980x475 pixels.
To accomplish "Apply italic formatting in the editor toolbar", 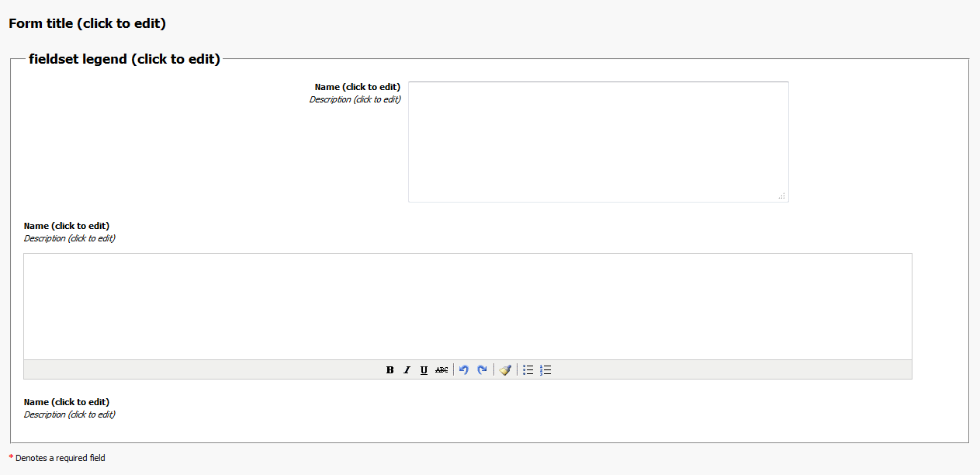I will point(407,370).
